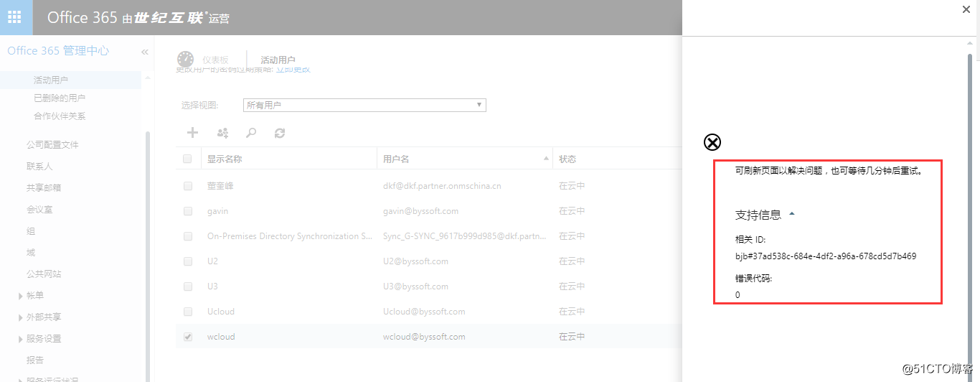This screenshot has width=980, height=382.
Task: Click the Office 365 header logo text
Action: click(82, 17)
